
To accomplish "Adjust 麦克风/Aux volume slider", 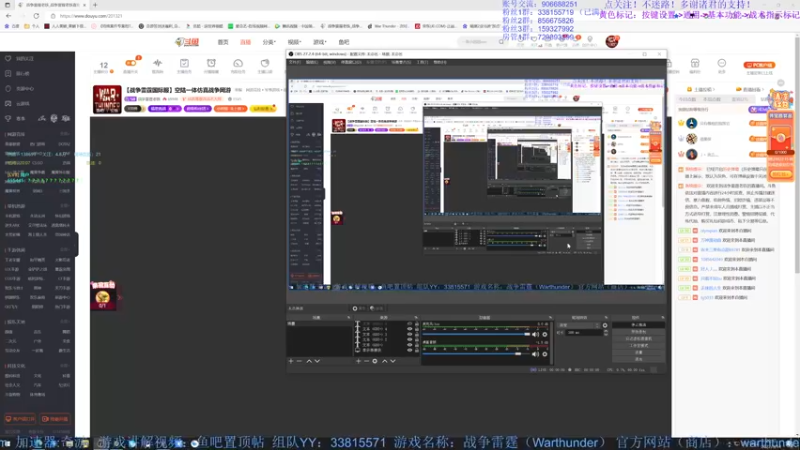I will [x=477, y=334].
